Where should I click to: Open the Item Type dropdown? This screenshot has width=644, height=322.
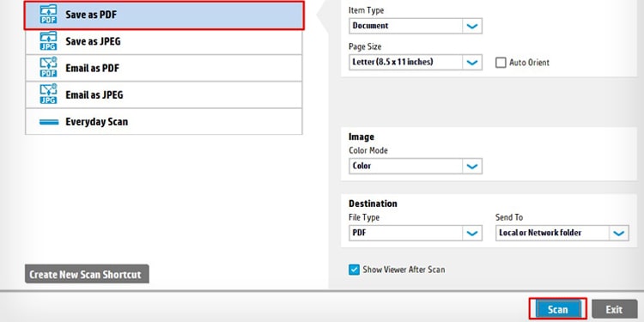[416, 26]
